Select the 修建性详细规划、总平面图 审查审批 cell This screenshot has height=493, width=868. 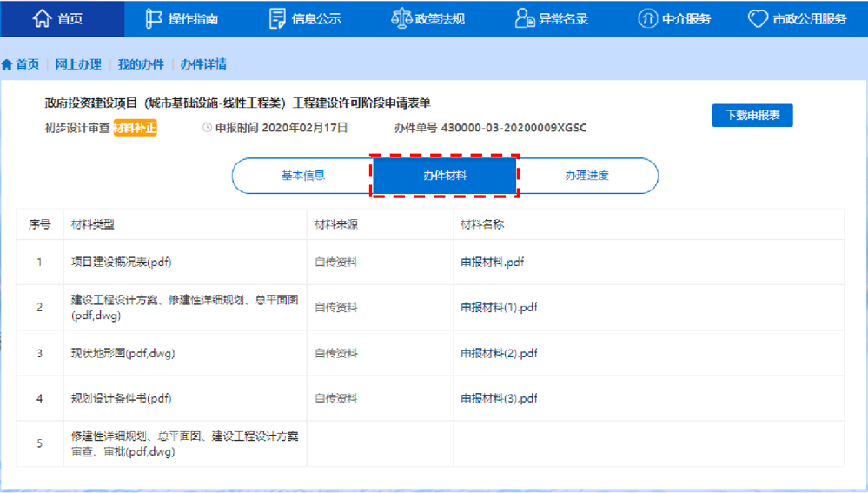185,443
